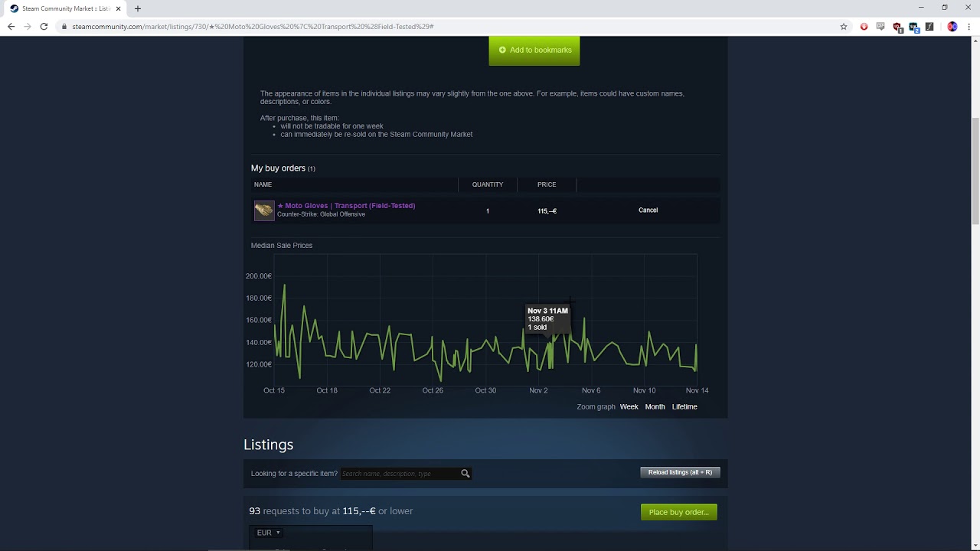Click the Listings heading
Image resolution: width=980 pixels, height=551 pixels.
pyautogui.click(x=268, y=445)
